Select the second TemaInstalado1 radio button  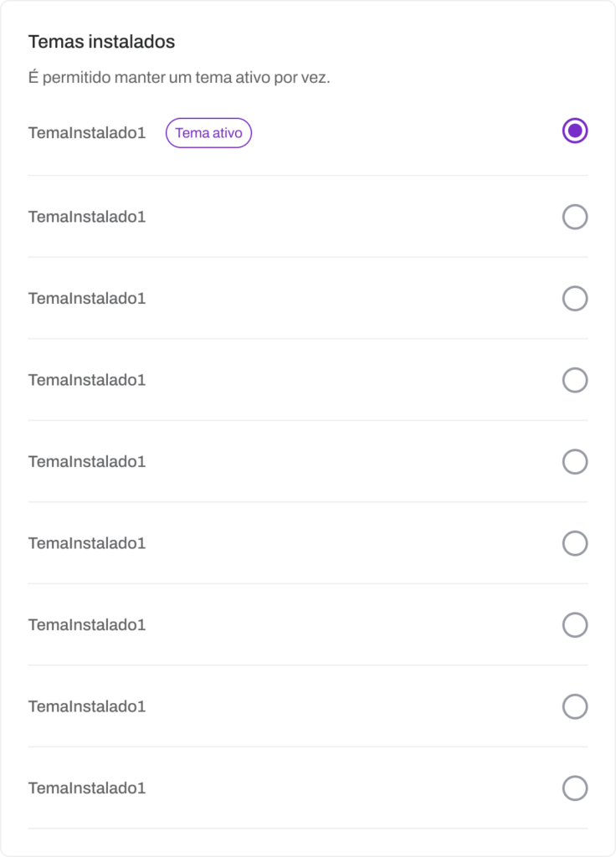pyautogui.click(x=575, y=218)
